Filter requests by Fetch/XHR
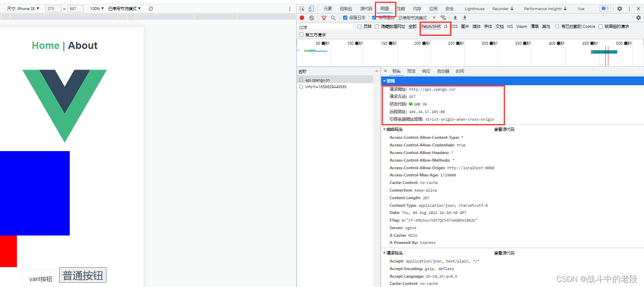 [431, 27]
